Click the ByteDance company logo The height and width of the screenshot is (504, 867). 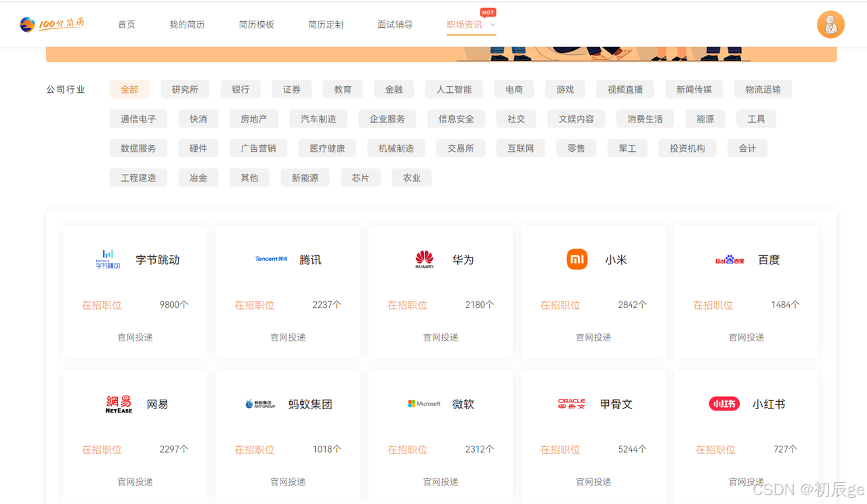click(108, 259)
